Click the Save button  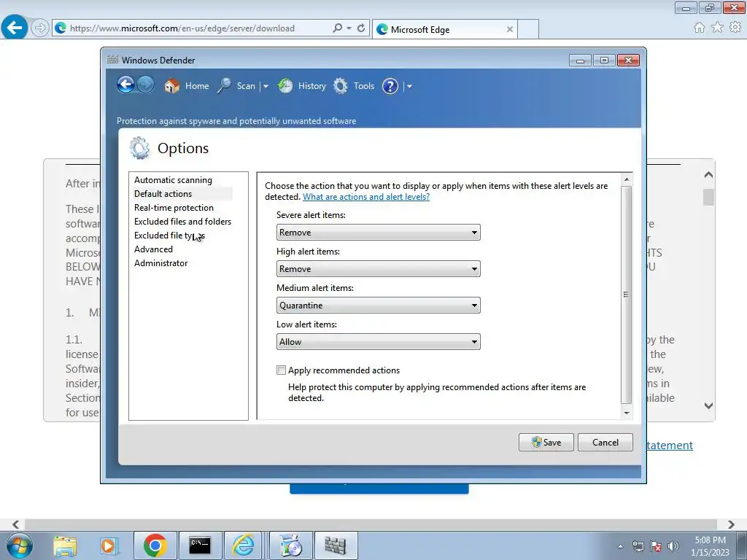tap(546, 442)
